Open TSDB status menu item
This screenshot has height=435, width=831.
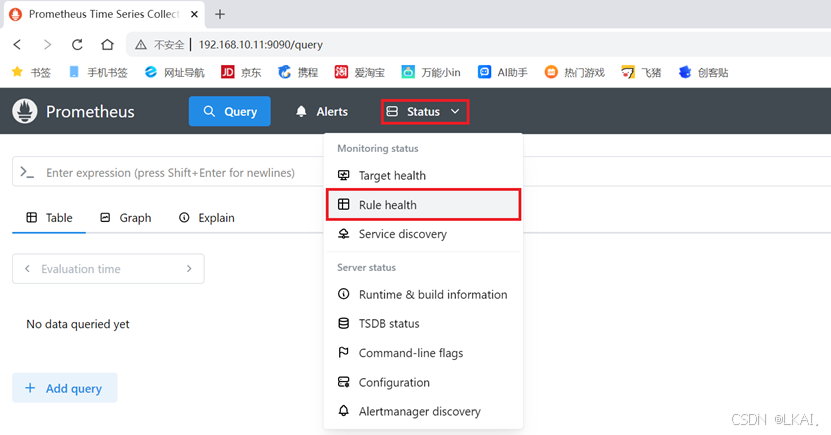click(x=423, y=323)
